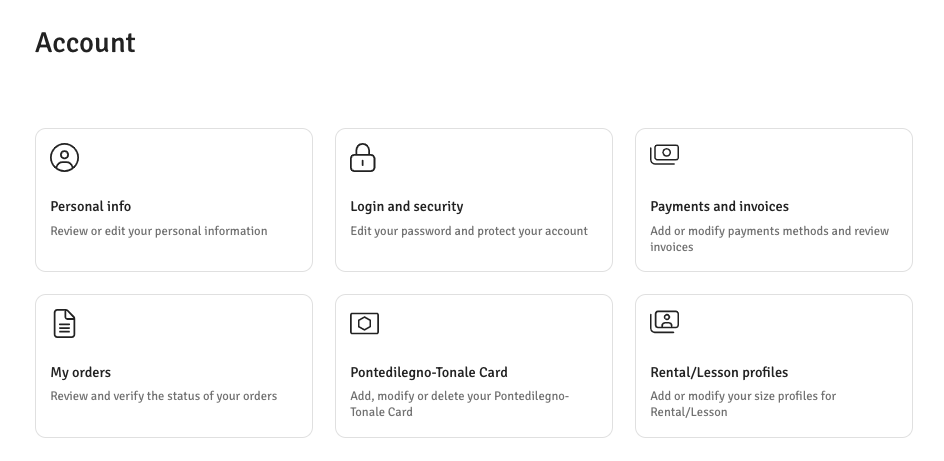Click 'Review and verify the status' description
The image size is (944, 461).
(x=164, y=396)
